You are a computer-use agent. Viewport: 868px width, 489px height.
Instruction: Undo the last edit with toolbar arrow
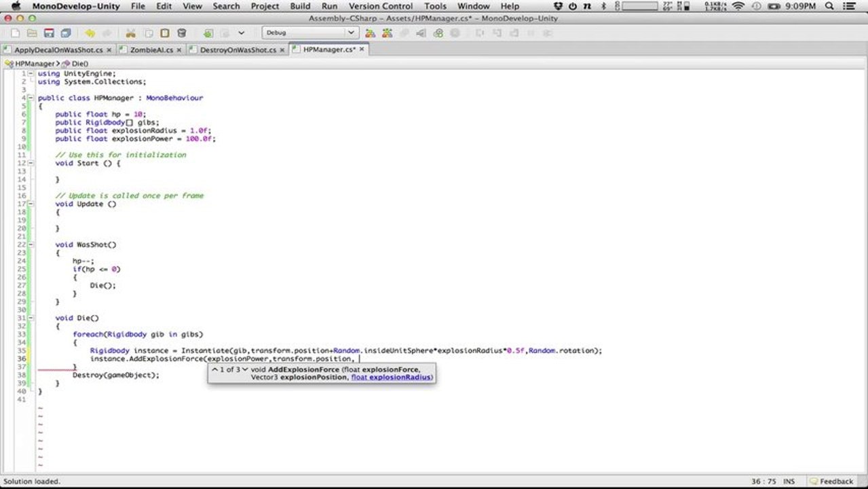click(90, 33)
